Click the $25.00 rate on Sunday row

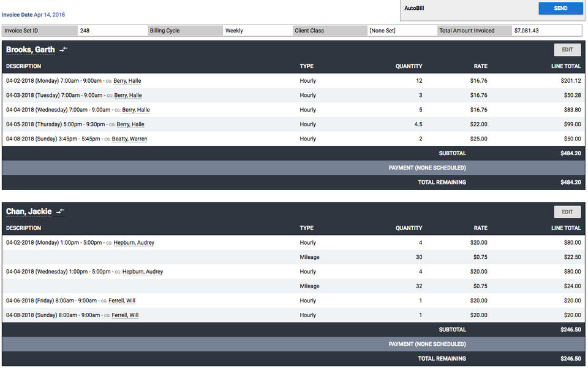coord(478,139)
